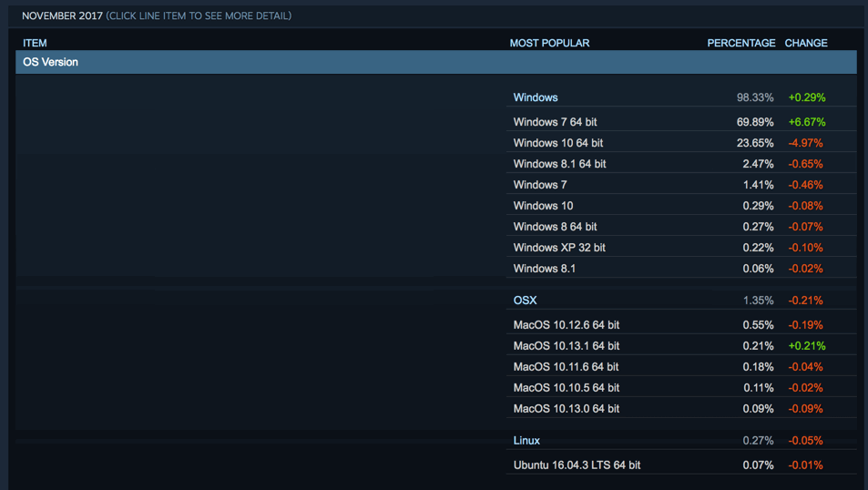Click the -4.97% change value
Image resolution: width=868 pixels, height=490 pixels.
pyautogui.click(x=805, y=143)
